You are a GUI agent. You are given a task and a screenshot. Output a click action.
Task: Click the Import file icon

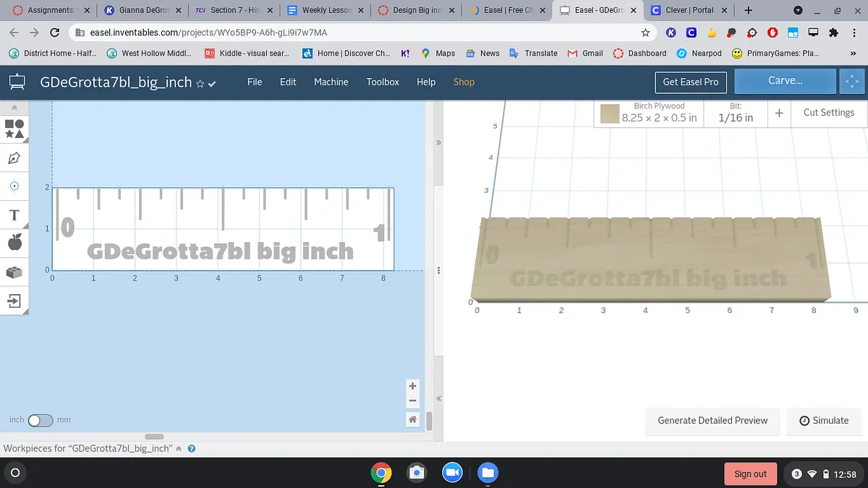14,301
